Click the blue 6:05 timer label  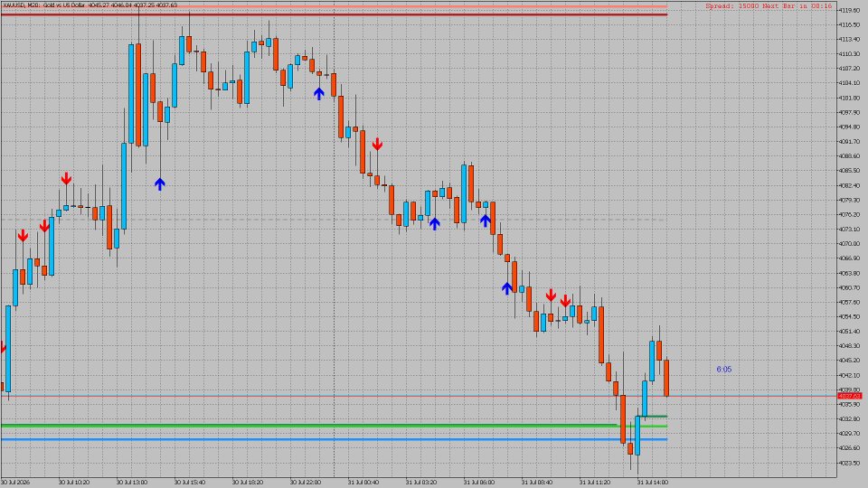724,369
